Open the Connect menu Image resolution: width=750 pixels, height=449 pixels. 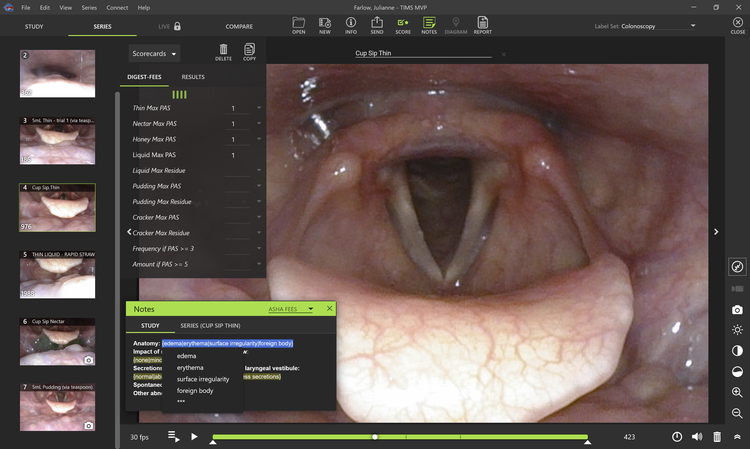click(117, 8)
